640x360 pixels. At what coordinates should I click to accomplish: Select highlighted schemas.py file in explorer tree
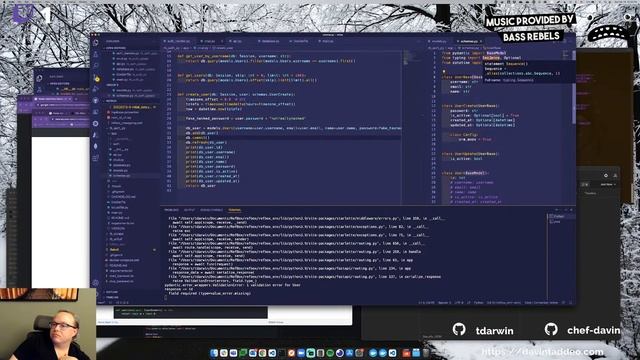[122, 176]
